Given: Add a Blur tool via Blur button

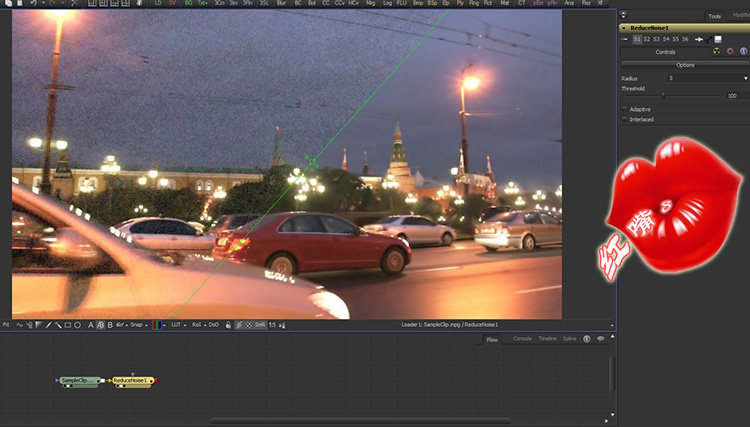Looking at the screenshot, I should click(281, 3).
